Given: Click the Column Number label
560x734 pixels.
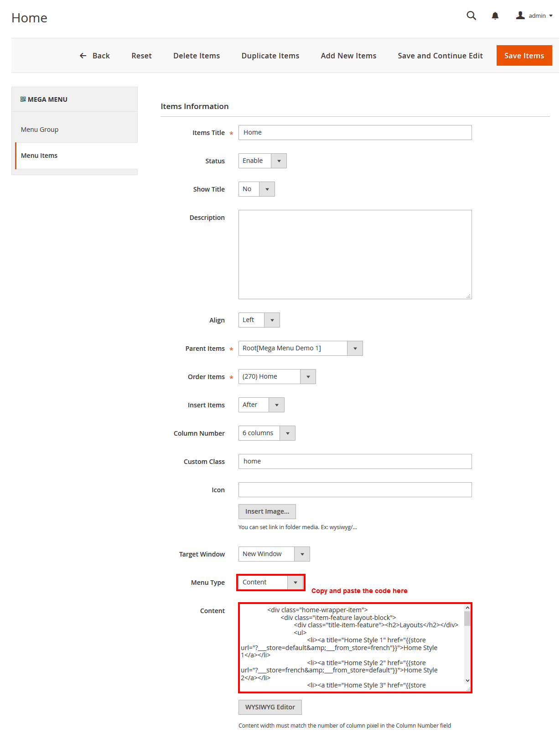Looking at the screenshot, I should pyautogui.click(x=199, y=433).
